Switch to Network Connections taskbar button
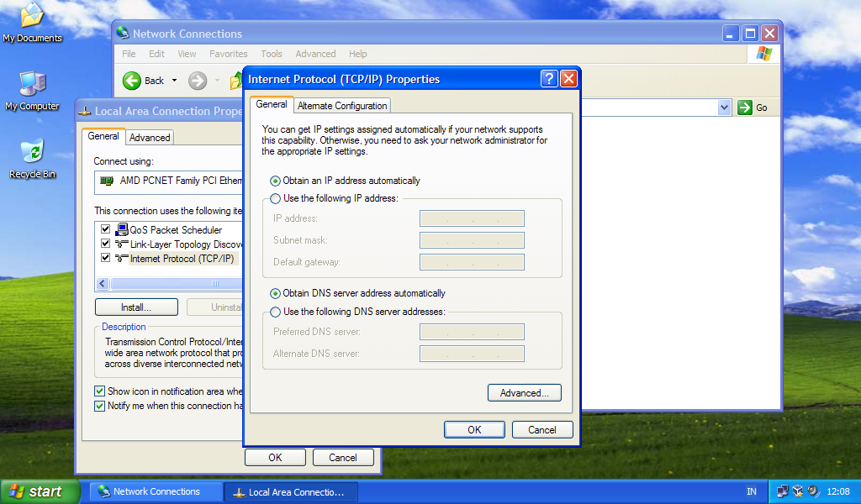This screenshot has width=861, height=504. 156,491
